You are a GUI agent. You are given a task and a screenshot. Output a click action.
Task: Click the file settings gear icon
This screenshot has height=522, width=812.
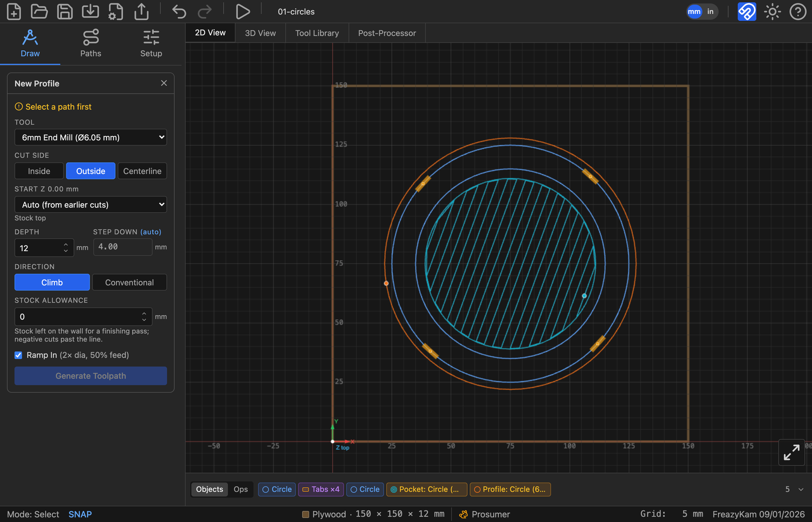pyautogui.click(x=116, y=11)
